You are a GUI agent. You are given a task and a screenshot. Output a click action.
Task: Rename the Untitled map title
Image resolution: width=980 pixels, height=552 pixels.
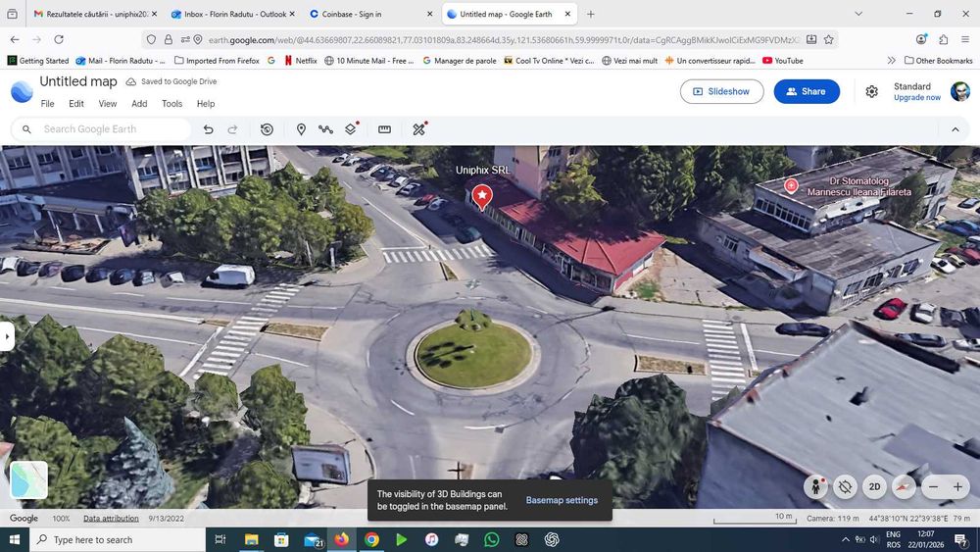pos(78,81)
